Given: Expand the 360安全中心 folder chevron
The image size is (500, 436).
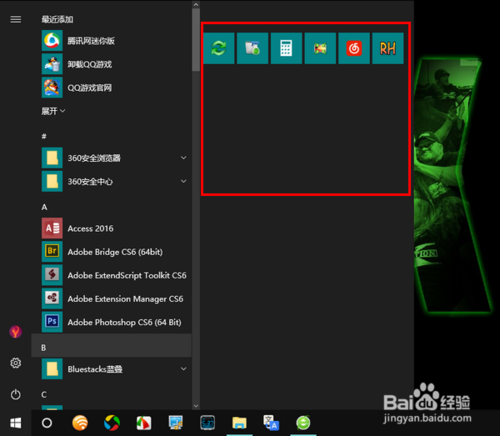Looking at the screenshot, I should pos(184,181).
